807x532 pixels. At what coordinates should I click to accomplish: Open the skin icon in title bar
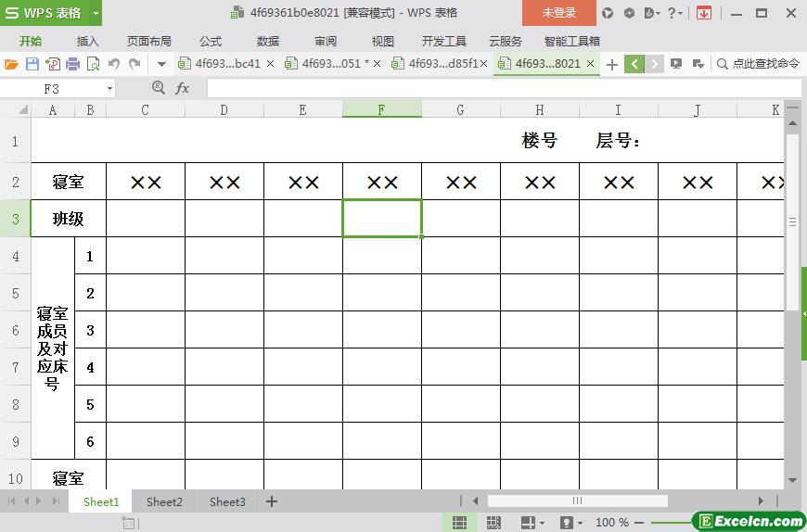[608, 13]
